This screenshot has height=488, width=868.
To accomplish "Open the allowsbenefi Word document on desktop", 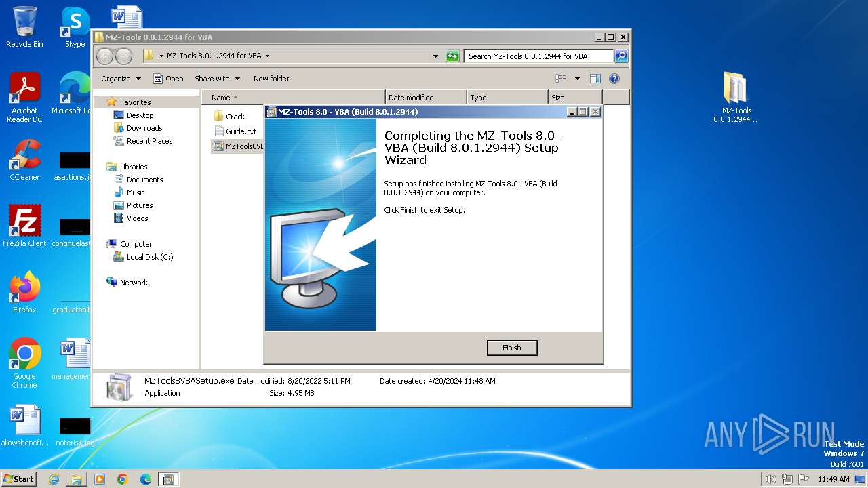I will pos(24,426).
